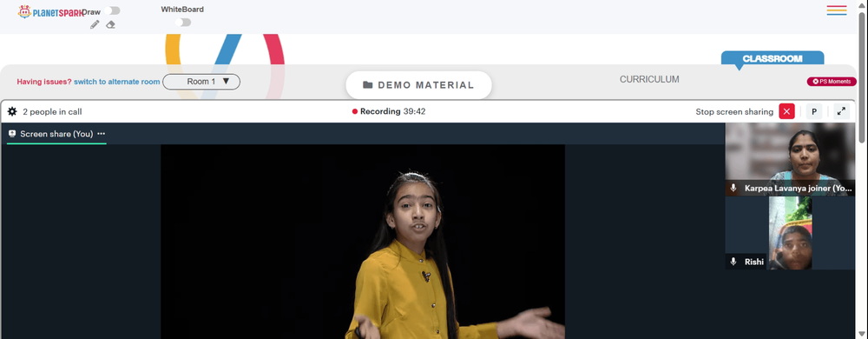Click scrollbar down arrow
The height and width of the screenshot is (339, 868).
(862, 334)
